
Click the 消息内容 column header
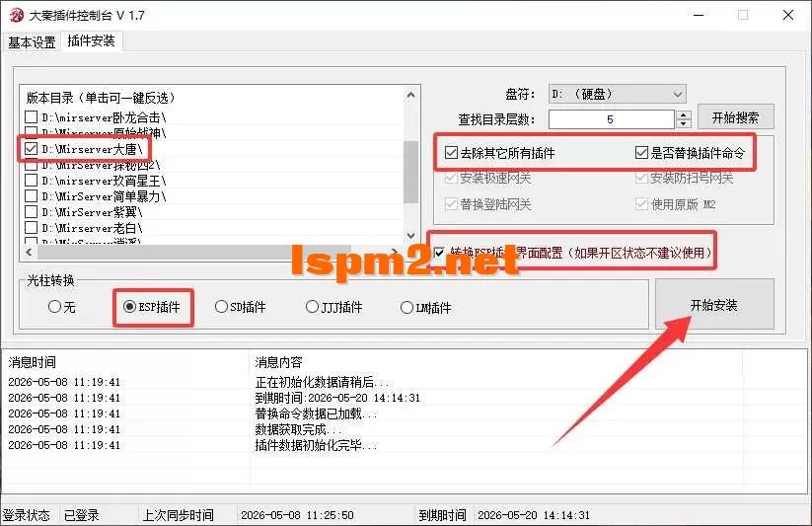pyautogui.click(x=496, y=362)
